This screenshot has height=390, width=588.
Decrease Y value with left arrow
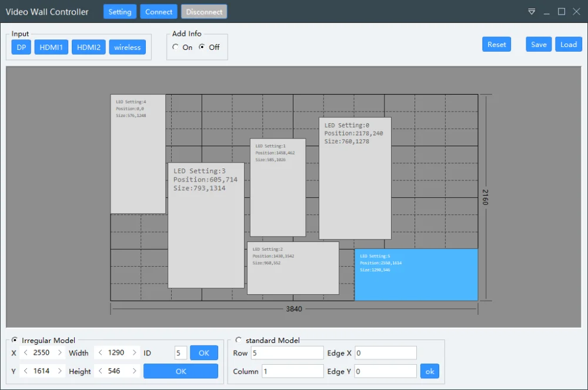coord(25,371)
